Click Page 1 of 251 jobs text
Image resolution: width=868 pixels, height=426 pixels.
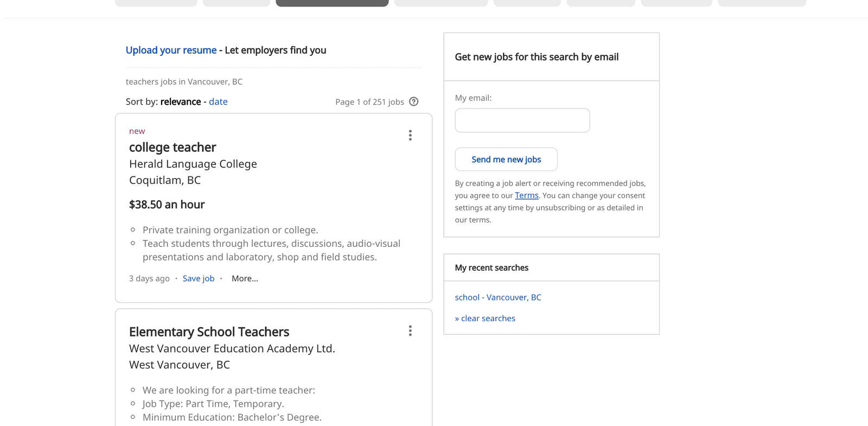tap(369, 102)
